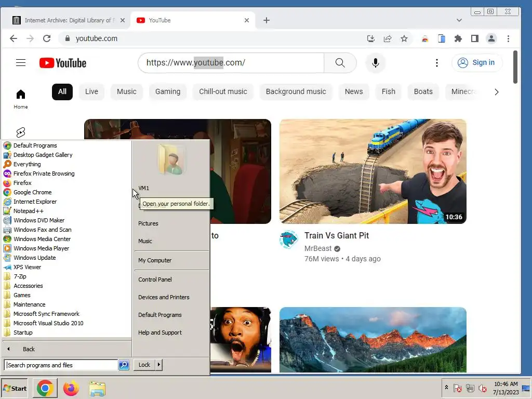This screenshot has width=532, height=399.
Task: Click Search programs and files field
Action: click(61, 365)
